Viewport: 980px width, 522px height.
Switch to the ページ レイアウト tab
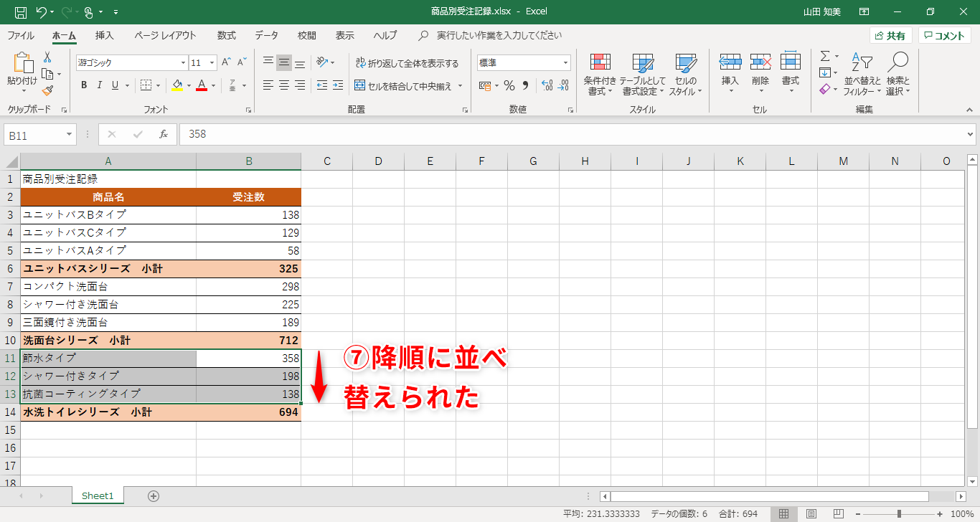(x=165, y=35)
